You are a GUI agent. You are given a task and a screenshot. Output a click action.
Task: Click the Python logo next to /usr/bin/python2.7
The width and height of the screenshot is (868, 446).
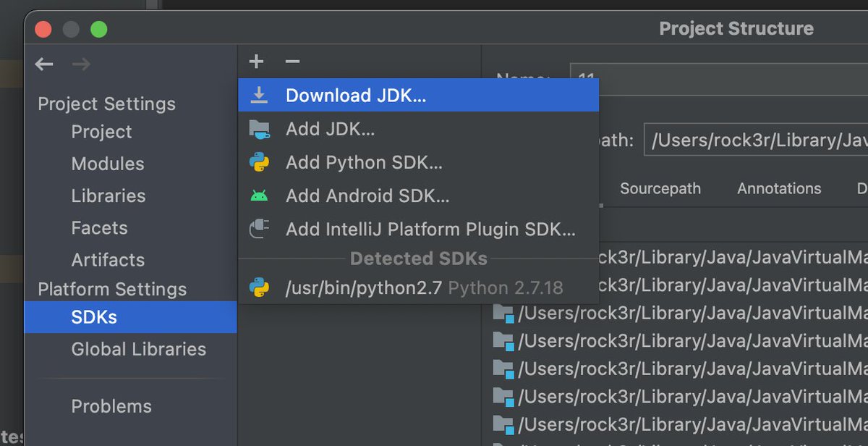pyautogui.click(x=259, y=287)
